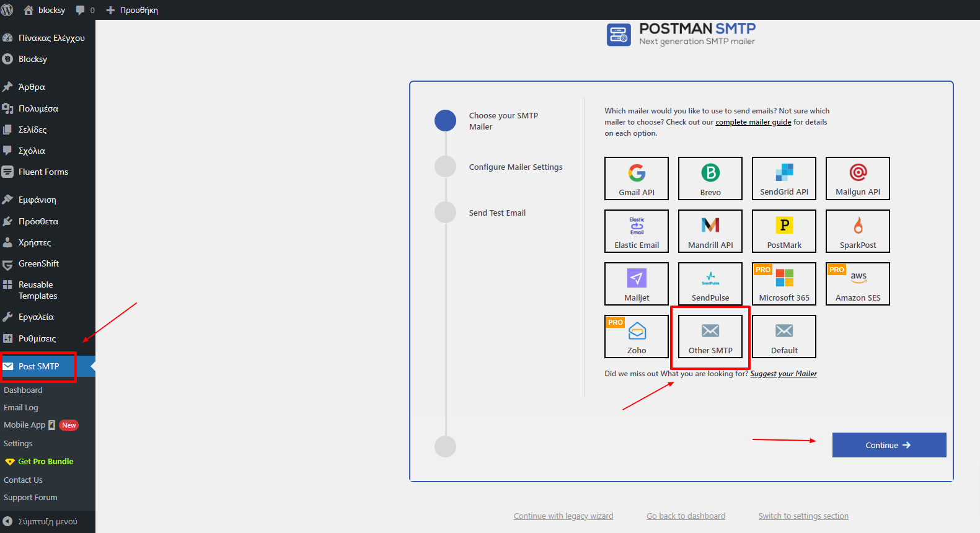
Task: Select the Zoho PRO mailer
Action: (x=637, y=337)
